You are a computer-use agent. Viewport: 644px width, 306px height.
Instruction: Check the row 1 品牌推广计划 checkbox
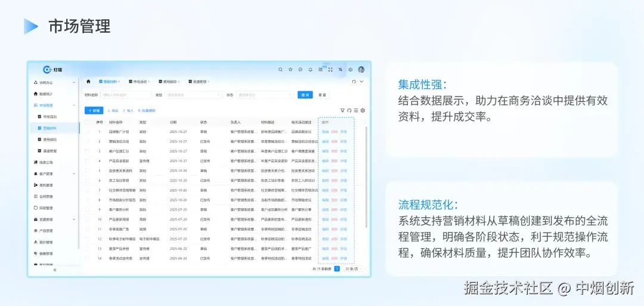[87, 132]
